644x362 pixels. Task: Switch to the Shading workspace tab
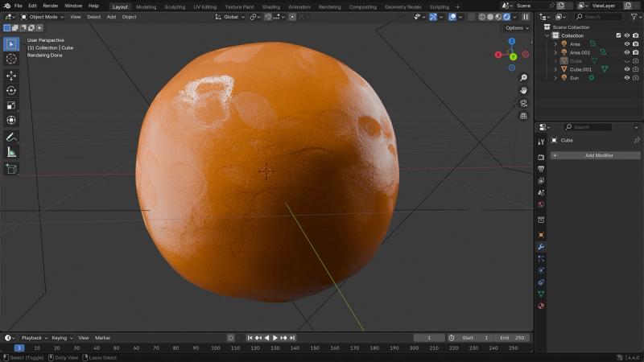(x=271, y=7)
